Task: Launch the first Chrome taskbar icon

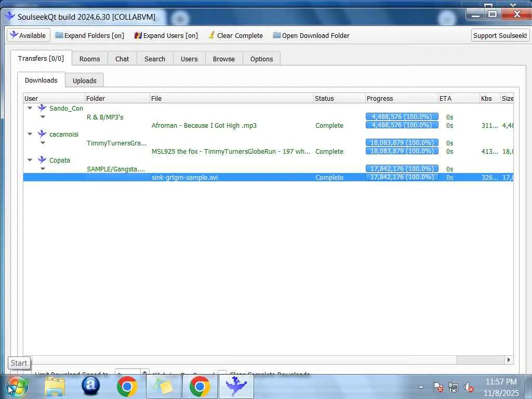Action: (x=127, y=387)
